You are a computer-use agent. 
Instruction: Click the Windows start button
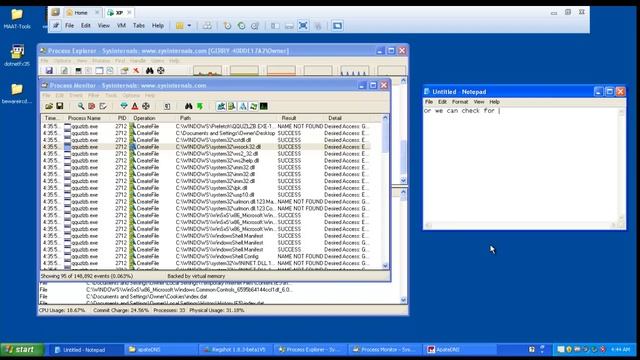(x=22, y=349)
